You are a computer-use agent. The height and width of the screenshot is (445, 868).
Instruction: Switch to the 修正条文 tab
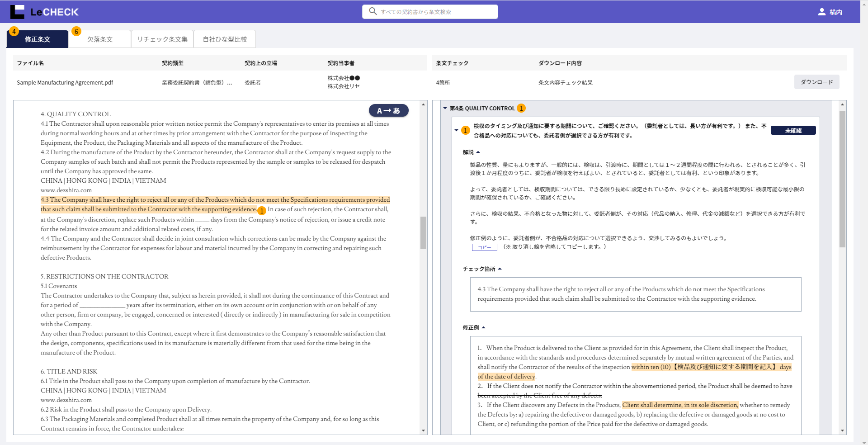38,39
